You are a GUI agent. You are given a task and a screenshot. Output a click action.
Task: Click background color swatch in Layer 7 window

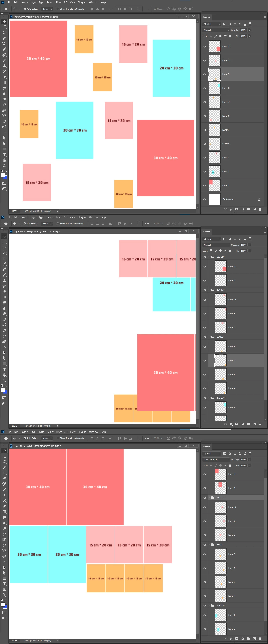pyautogui.click(x=6, y=392)
